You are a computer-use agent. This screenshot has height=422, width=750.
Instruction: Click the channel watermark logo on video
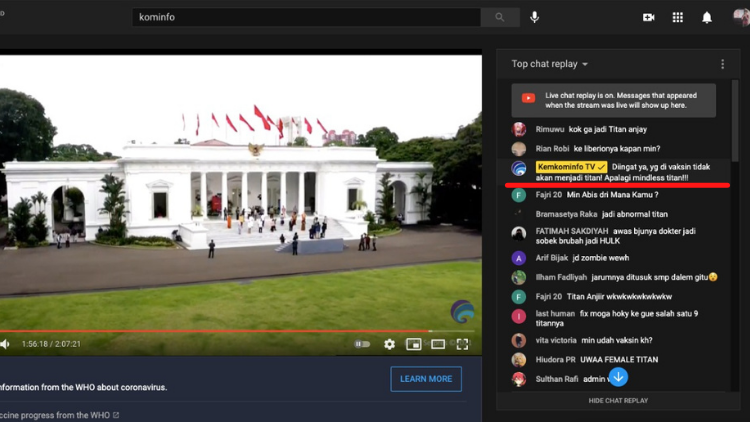click(x=462, y=311)
